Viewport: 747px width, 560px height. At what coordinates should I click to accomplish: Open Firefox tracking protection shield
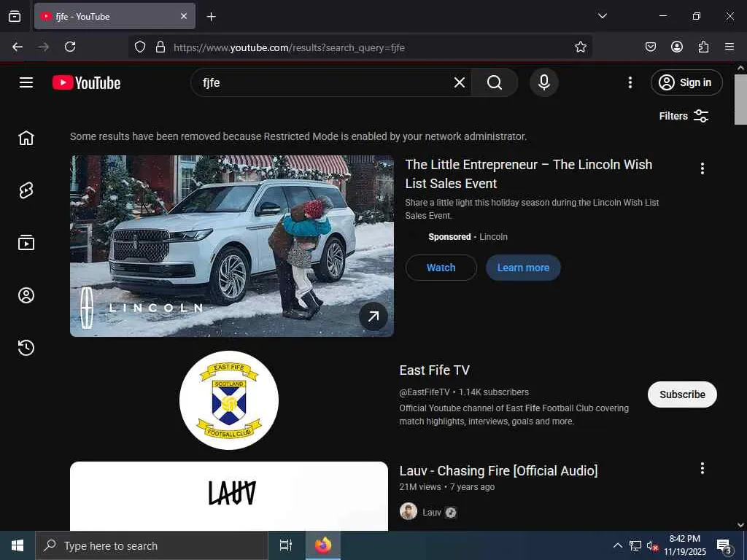coord(139,47)
